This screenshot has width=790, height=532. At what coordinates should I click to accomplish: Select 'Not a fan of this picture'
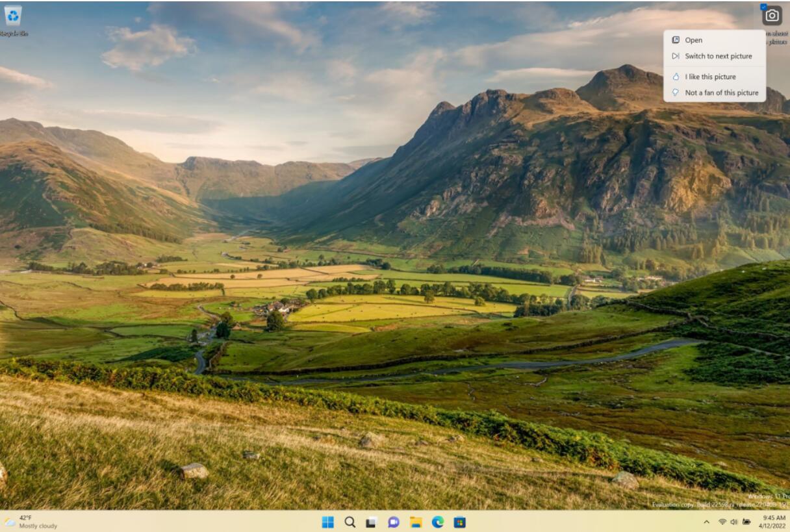[x=721, y=92]
